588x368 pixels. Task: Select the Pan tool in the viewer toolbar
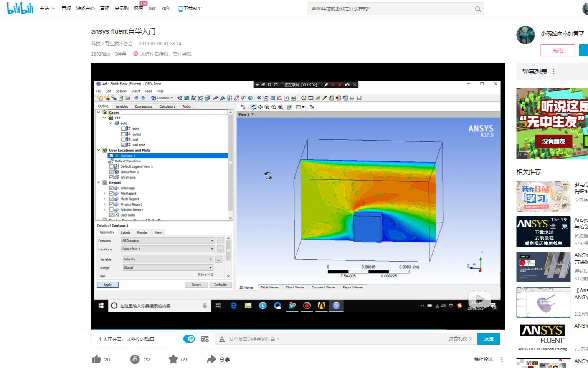pyautogui.click(x=261, y=107)
